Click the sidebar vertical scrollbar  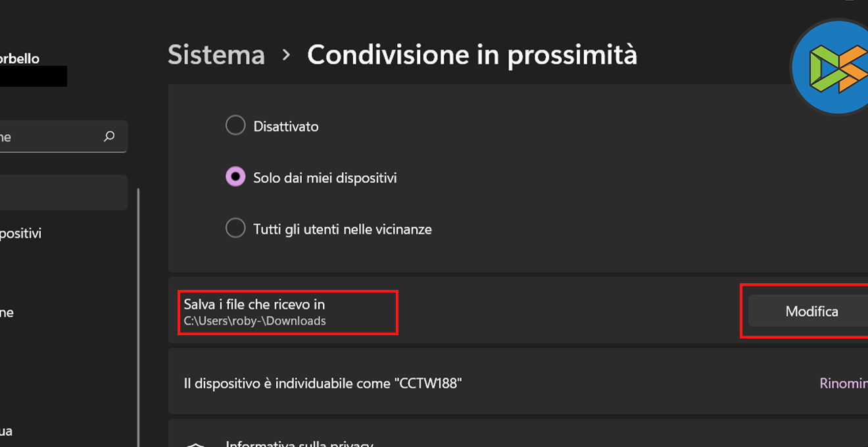[138, 316]
